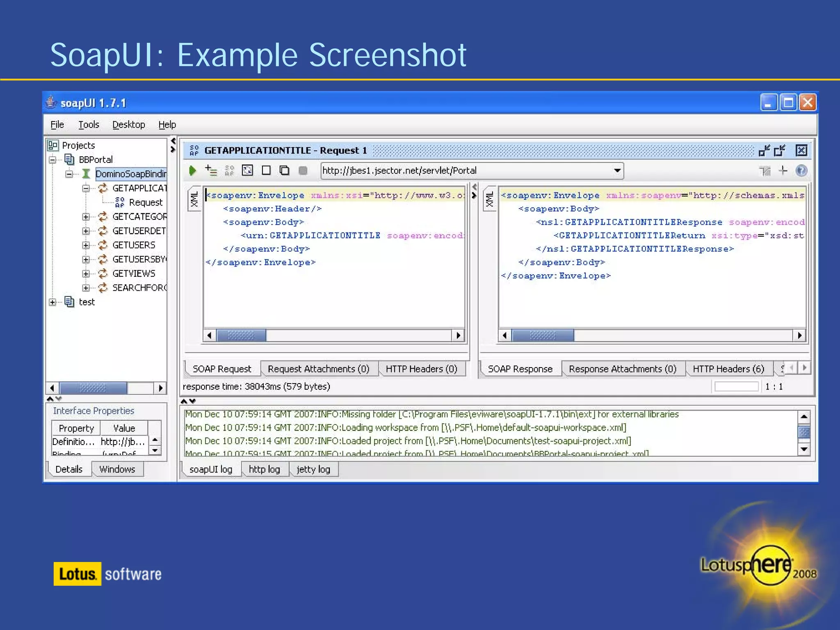Click the Value column header
The image size is (840, 630).
click(x=124, y=428)
